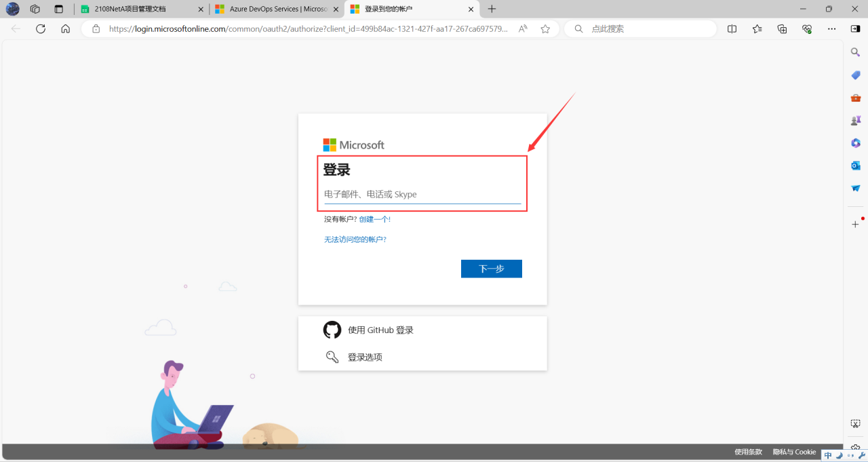Open the sidebar tools briefcase icon
The image size is (868, 462).
click(x=855, y=98)
